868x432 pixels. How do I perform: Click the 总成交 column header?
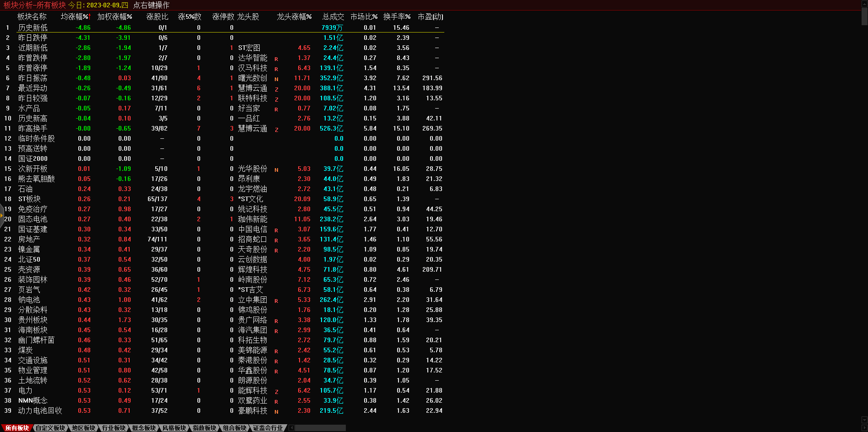coord(333,16)
